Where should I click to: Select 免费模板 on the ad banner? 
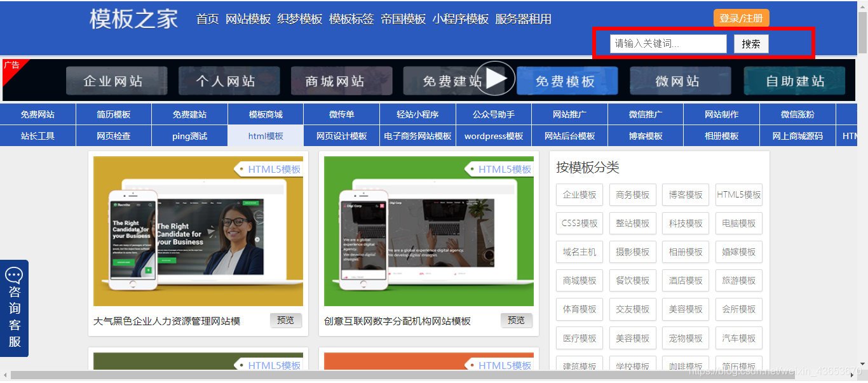[567, 81]
